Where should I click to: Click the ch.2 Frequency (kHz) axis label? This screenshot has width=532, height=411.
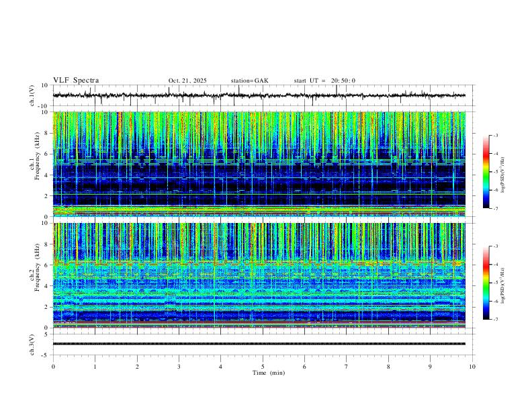coord(35,275)
